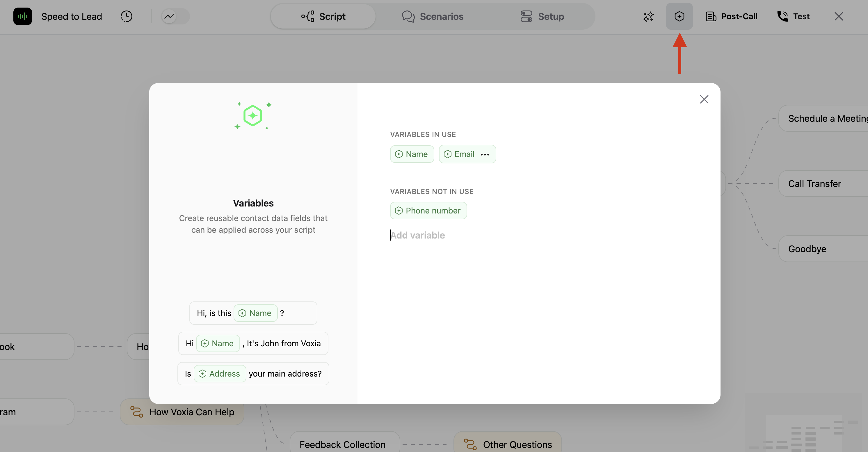Switch to the Script tab
The image size is (868, 452).
coord(323,16)
